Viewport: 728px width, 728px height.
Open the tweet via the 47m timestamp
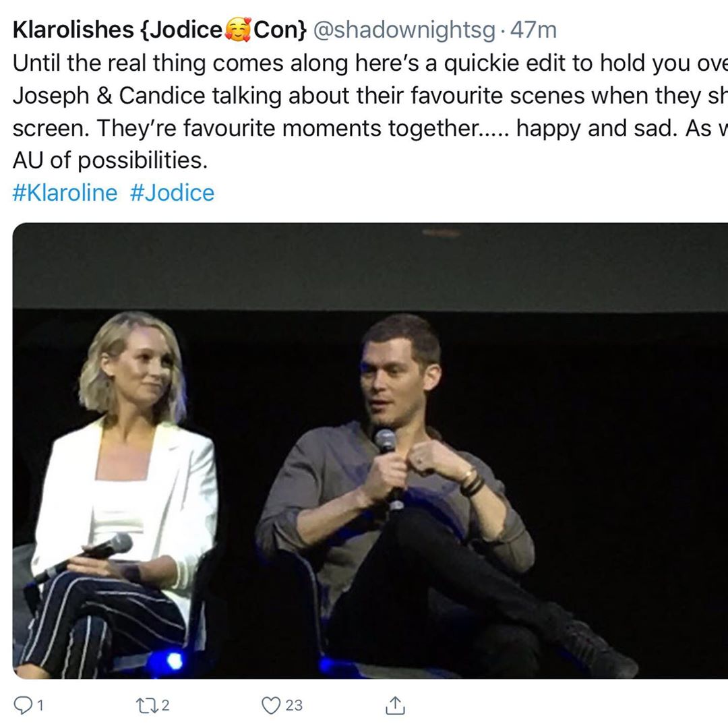[x=533, y=30]
